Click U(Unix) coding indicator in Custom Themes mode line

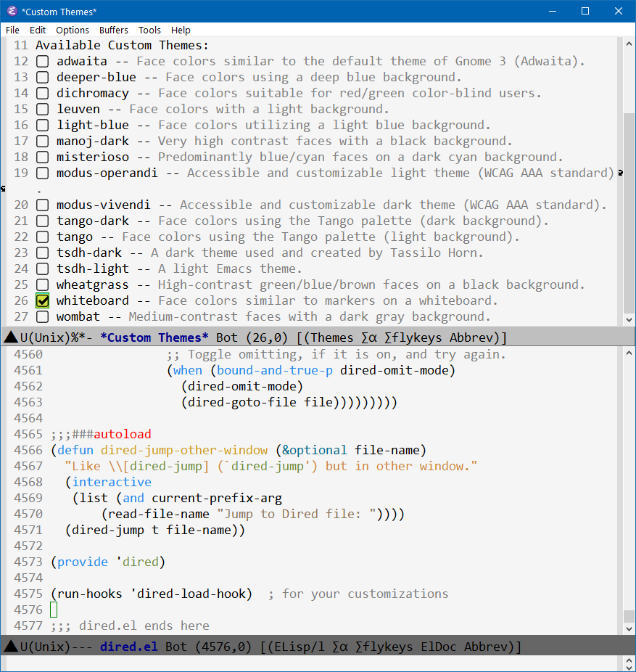click(45, 337)
